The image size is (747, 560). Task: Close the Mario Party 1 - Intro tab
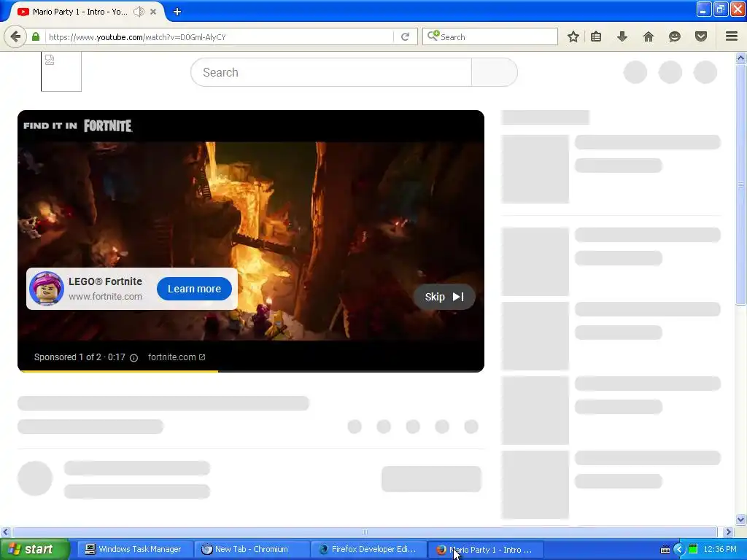click(153, 12)
